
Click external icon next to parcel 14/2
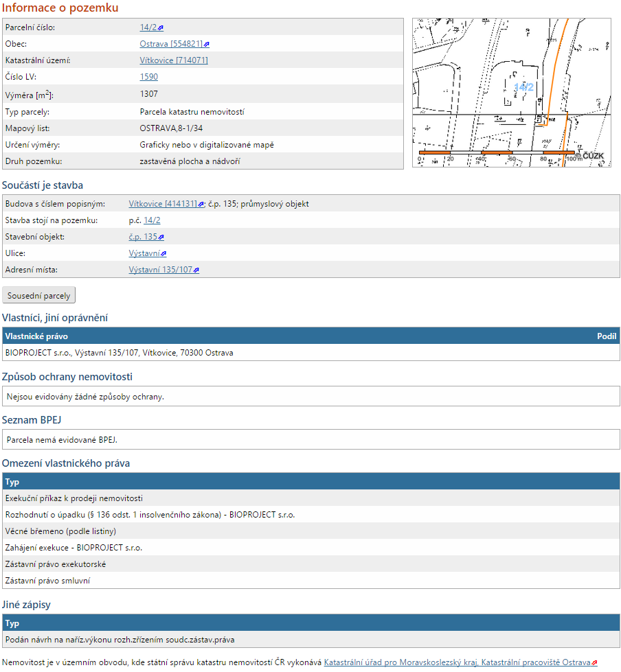coord(160,28)
